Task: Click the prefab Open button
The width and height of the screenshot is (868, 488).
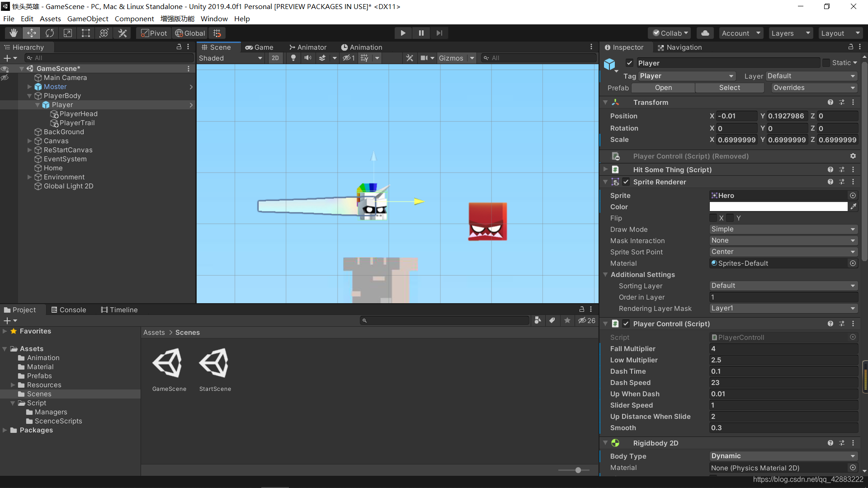Action: point(663,88)
